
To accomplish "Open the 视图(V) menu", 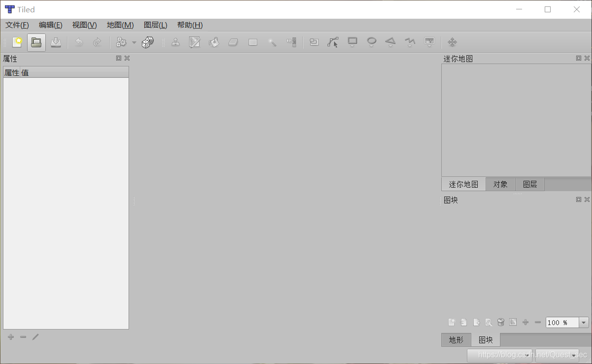I will [85, 25].
